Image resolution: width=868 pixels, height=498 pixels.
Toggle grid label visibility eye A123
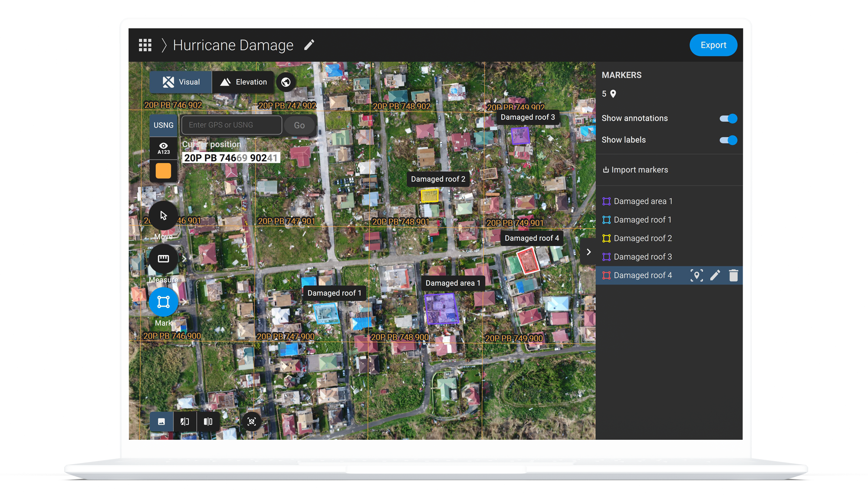(163, 148)
